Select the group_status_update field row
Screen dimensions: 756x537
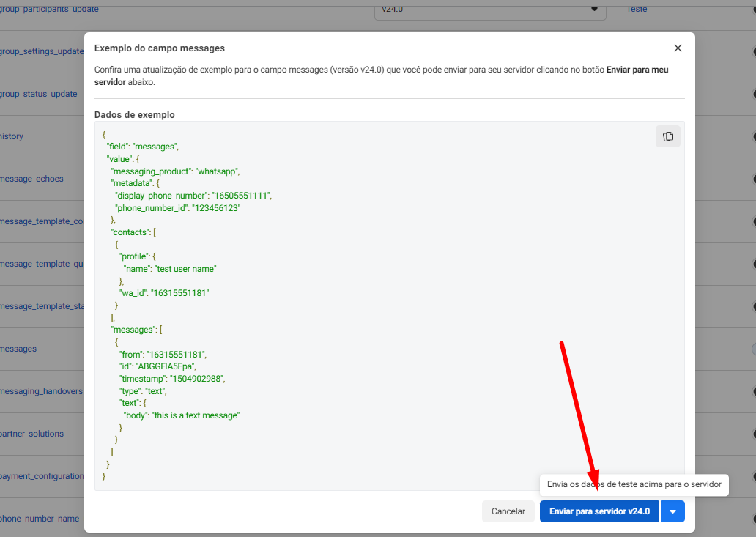pos(39,94)
